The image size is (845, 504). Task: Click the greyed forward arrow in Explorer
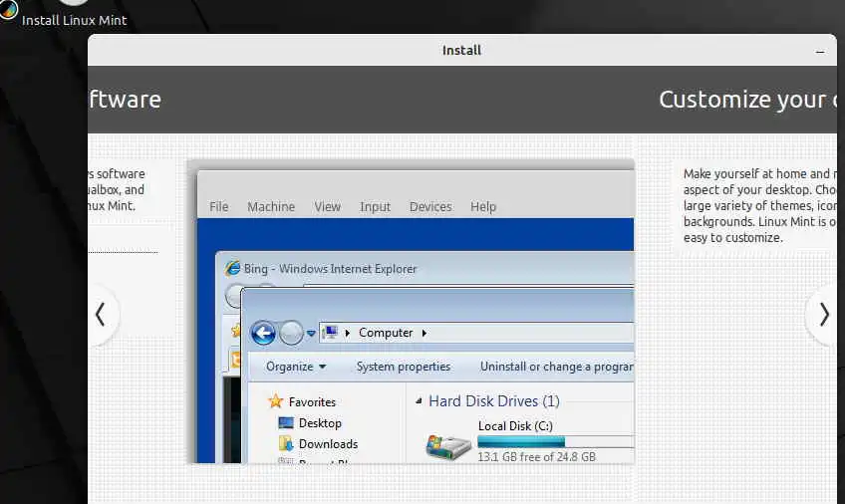pos(291,334)
